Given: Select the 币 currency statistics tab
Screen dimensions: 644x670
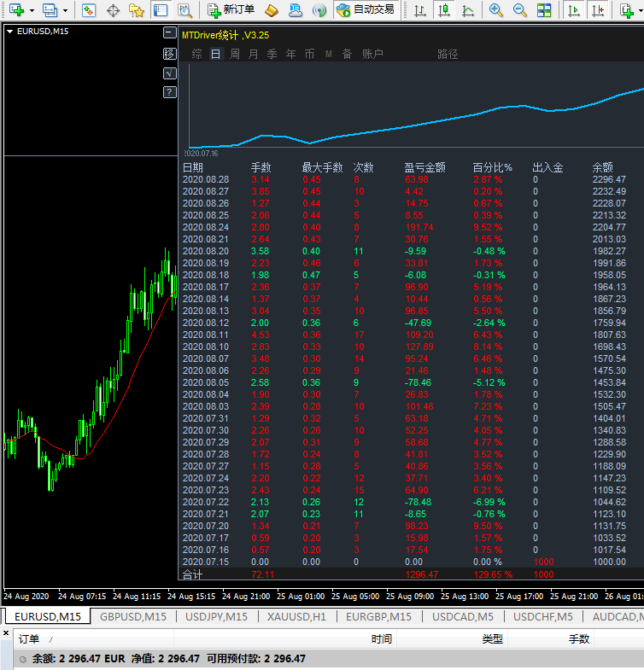Looking at the screenshot, I should [x=309, y=54].
